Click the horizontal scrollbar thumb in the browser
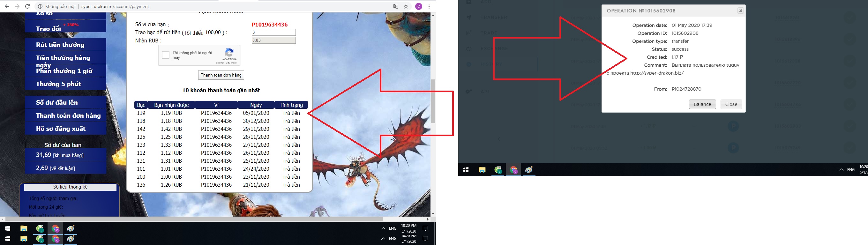 tap(194, 219)
